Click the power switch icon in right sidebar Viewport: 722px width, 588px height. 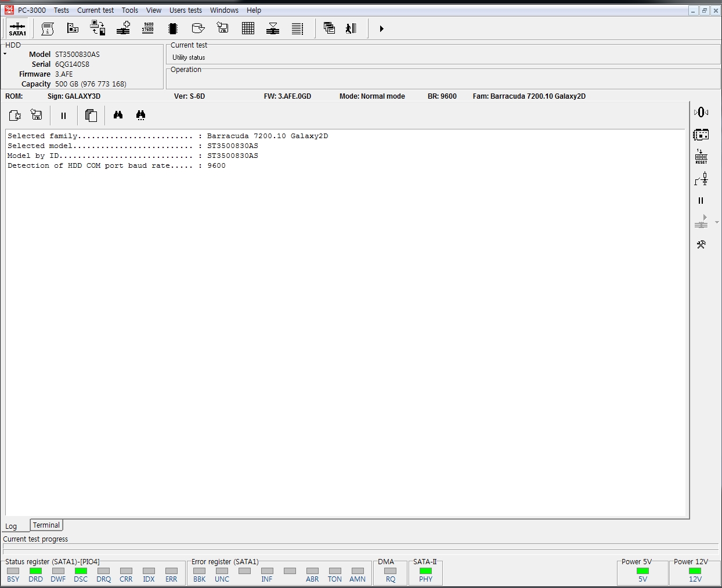[x=701, y=179]
